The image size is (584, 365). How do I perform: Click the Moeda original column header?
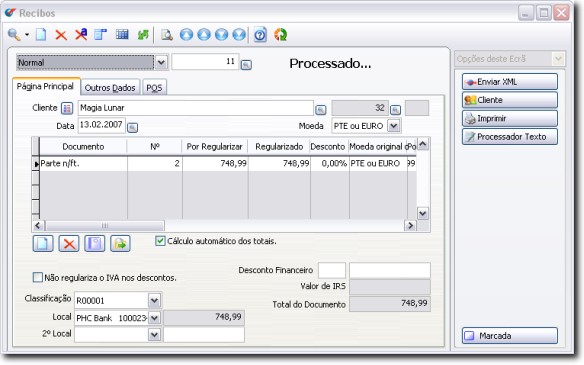pyautogui.click(x=377, y=147)
